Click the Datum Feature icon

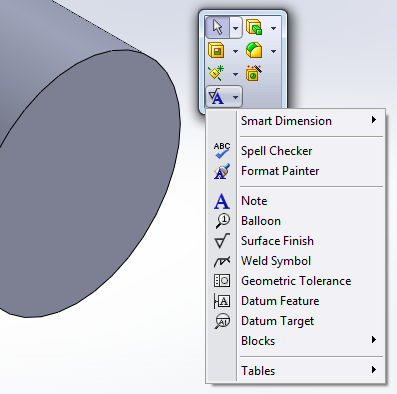click(x=222, y=301)
